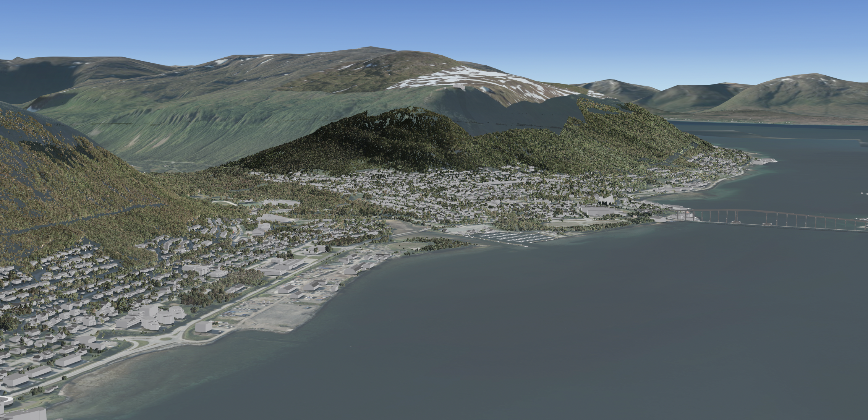The image size is (868, 420).
Task: Click the small white boat on the right edge
Action: [x=864, y=193]
